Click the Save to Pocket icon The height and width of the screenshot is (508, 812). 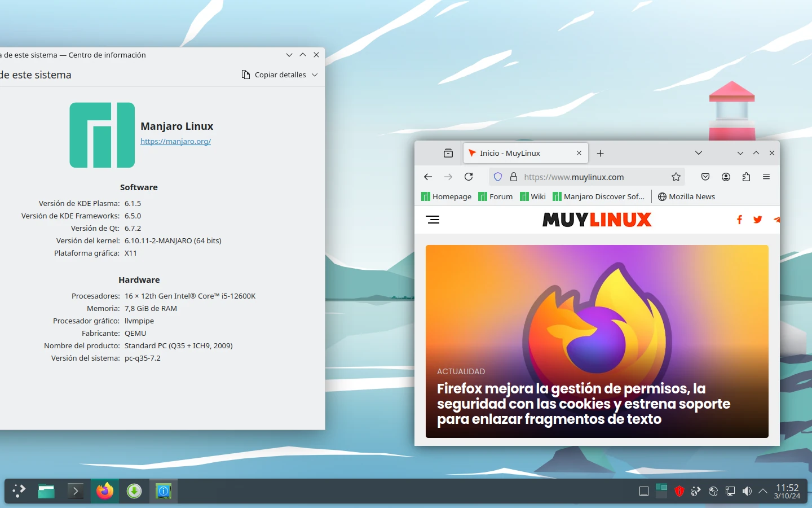click(x=705, y=177)
